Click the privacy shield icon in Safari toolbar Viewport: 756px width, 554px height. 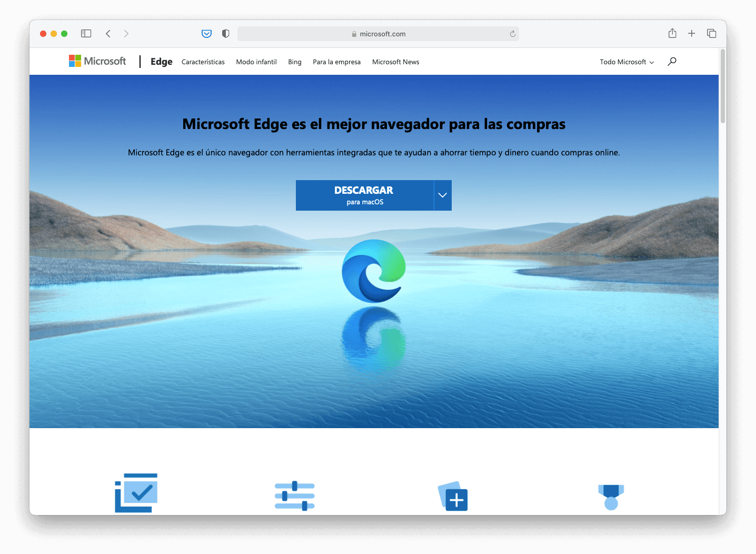pyautogui.click(x=225, y=33)
